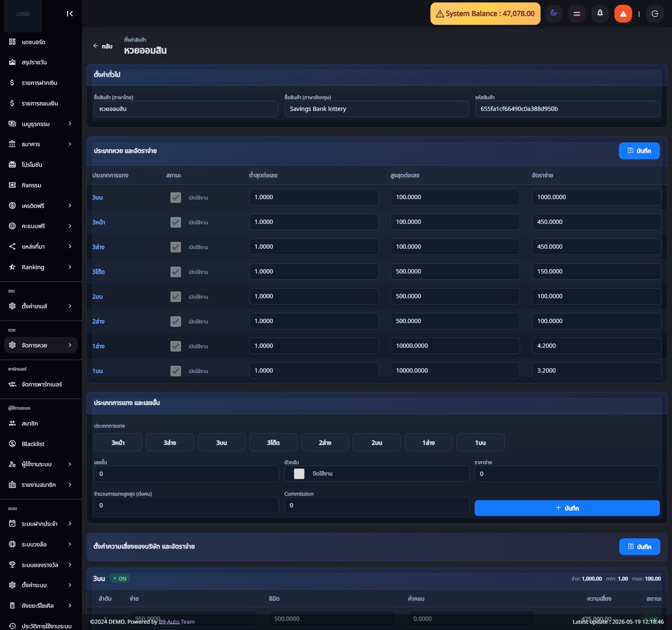Click the เครดิตฟรี free credit icon
This screenshot has height=630, width=672.
tap(12, 206)
